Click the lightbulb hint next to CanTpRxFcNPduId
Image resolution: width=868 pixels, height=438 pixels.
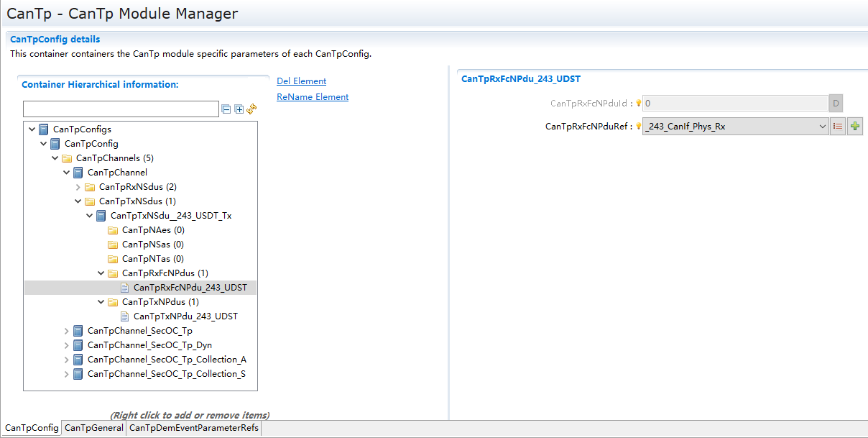click(637, 104)
